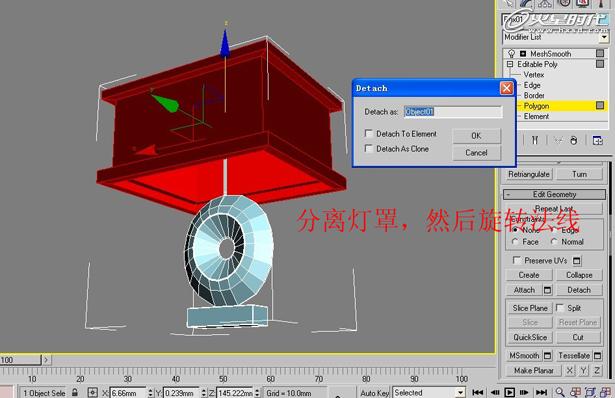This screenshot has height=398, width=615.
Task: Select the Vertex sub-object level
Action: [x=533, y=75]
